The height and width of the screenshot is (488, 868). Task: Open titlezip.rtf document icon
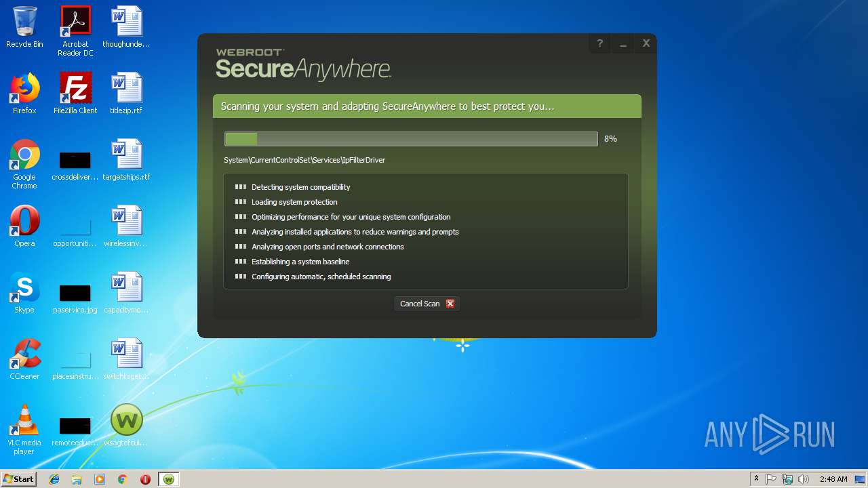click(x=126, y=94)
